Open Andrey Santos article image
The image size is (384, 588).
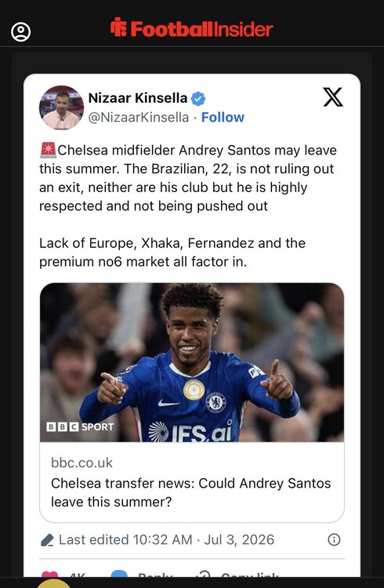pos(192,362)
